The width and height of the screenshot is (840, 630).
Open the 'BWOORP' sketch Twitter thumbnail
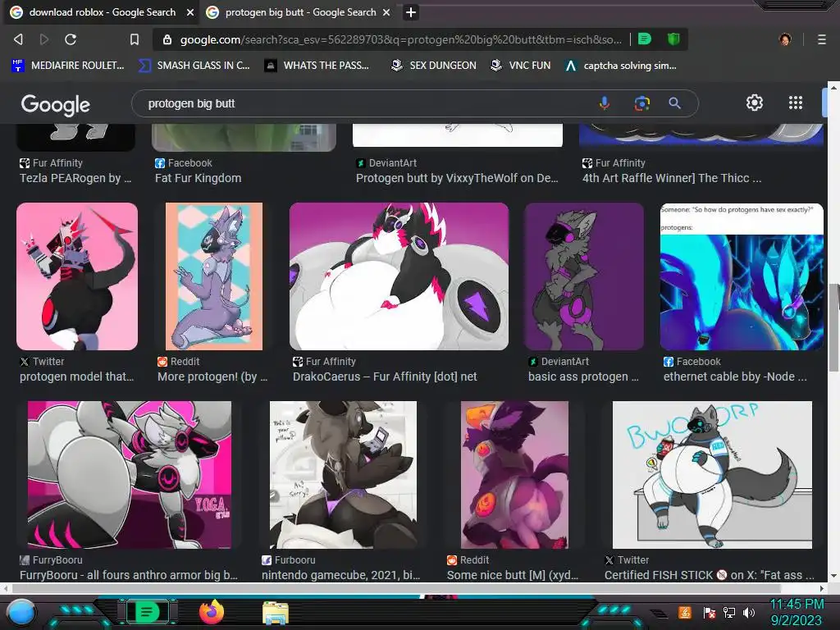712,475
